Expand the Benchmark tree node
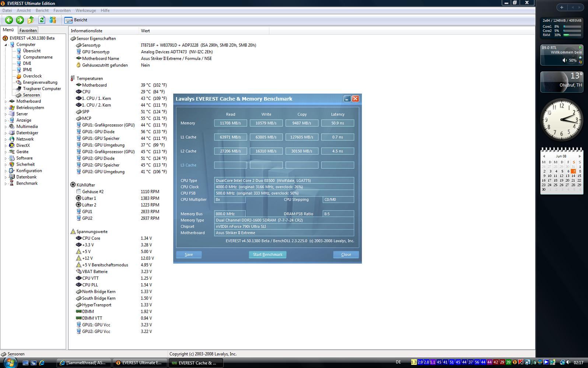 [6, 183]
